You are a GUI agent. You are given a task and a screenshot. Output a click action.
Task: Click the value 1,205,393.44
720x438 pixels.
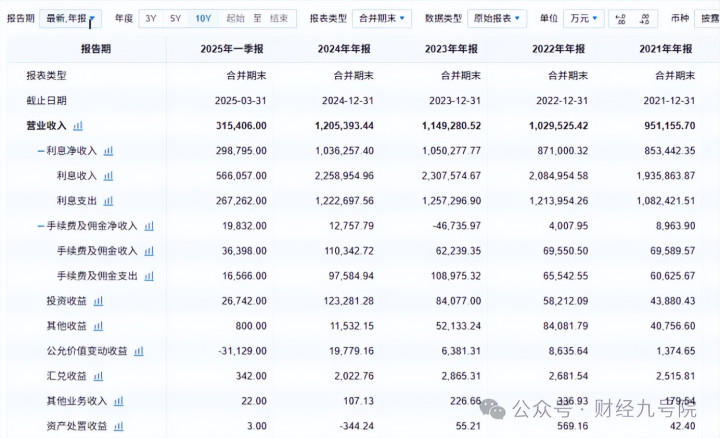click(344, 126)
